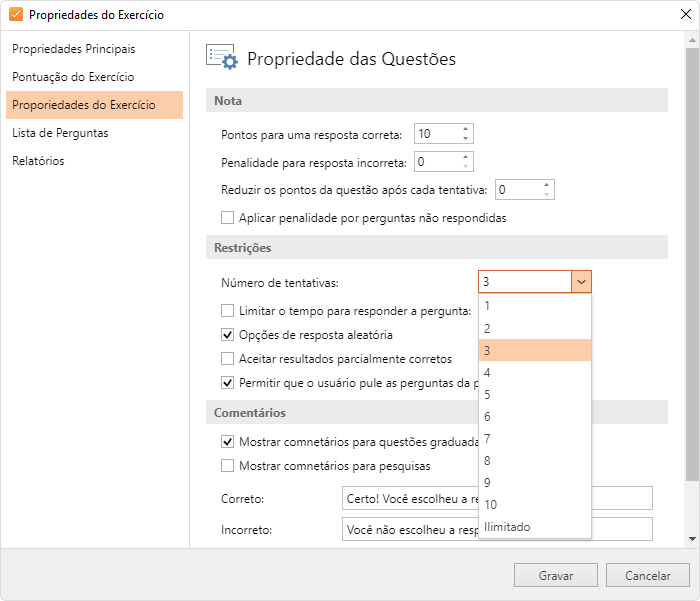Decrease penalty for incorrect answer
Image resolution: width=700 pixels, height=601 pixels.
click(x=465, y=167)
